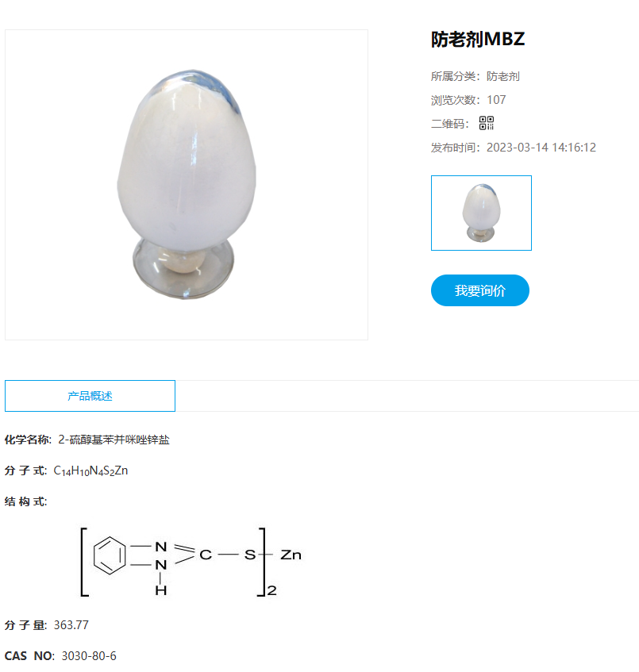Image resolution: width=639 pixels, height=672 pixels.
Task: Click the 我要询价 inquiry button
Action: [480, 290]
